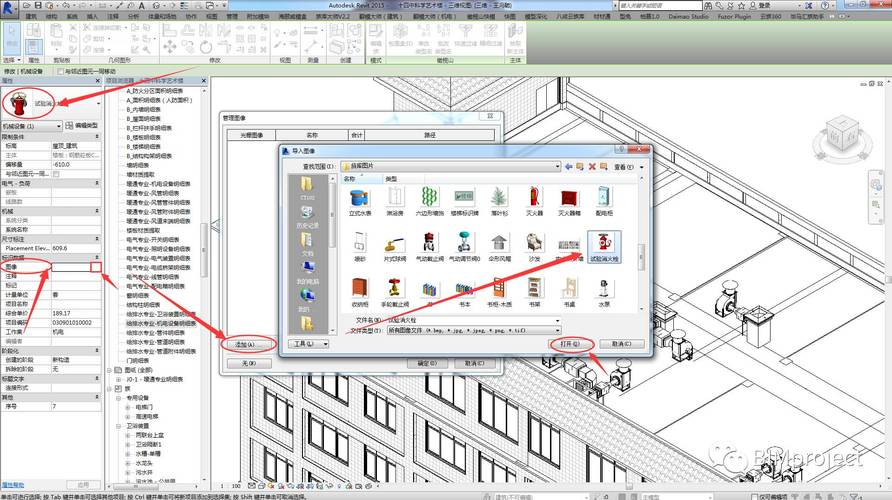Toggle the 与邻近图元一同移动 checkbox in Properties panel
This screenshot has height=500, width=892.
(56, 174)
